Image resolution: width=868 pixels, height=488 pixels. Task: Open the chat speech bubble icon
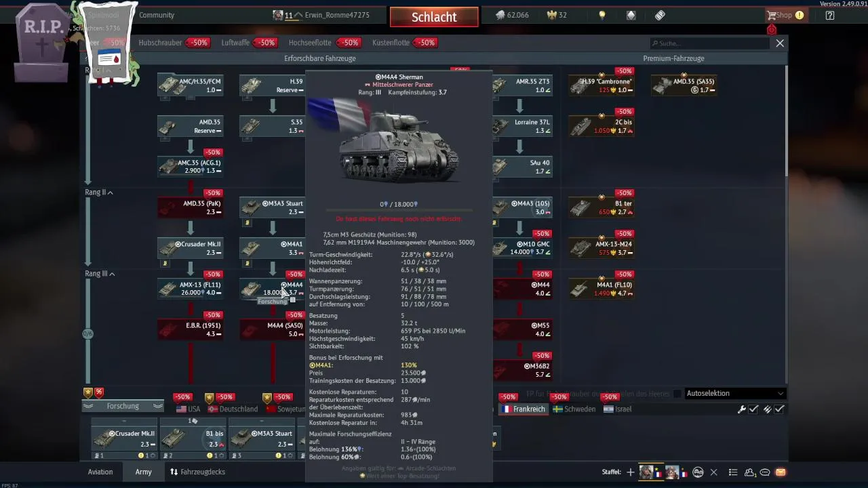(765, 472)
